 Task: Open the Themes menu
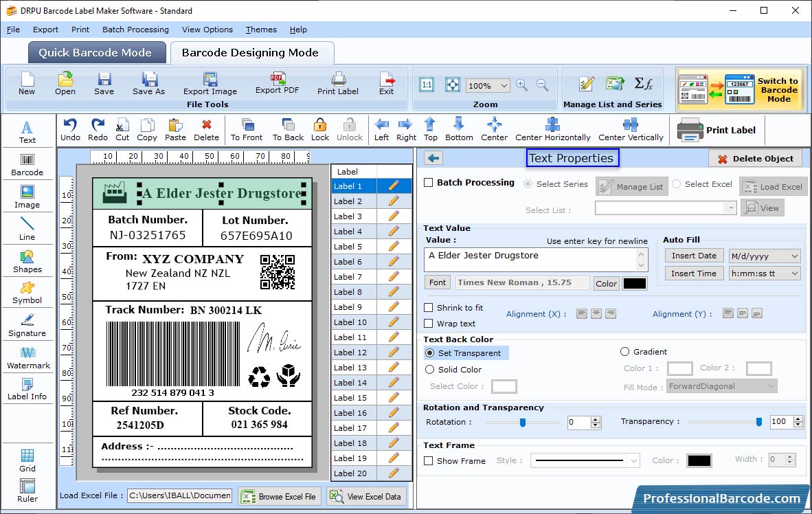[261, 30]
